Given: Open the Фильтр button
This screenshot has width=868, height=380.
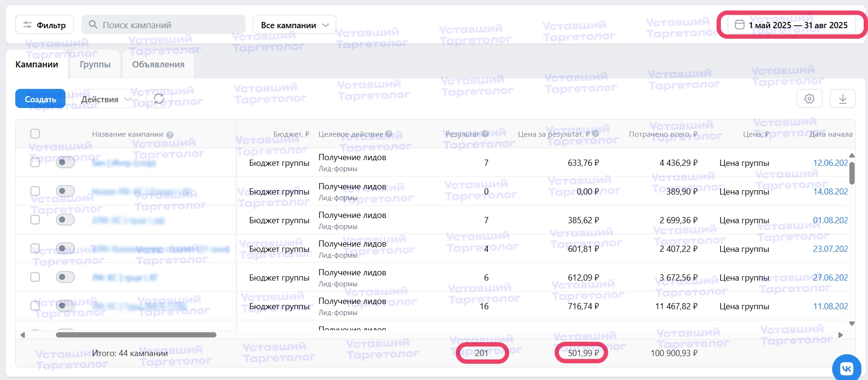Looking at the screenshot, I should point(44,25).
